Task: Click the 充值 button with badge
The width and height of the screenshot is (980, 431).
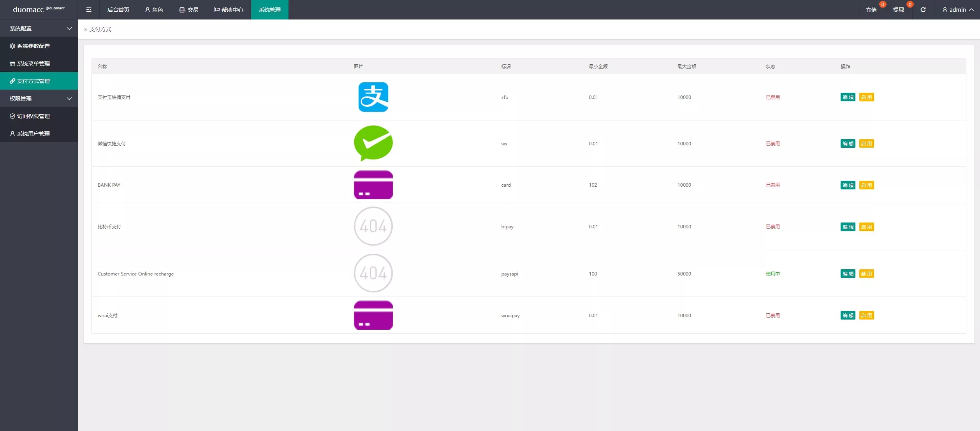Action: 871,10
